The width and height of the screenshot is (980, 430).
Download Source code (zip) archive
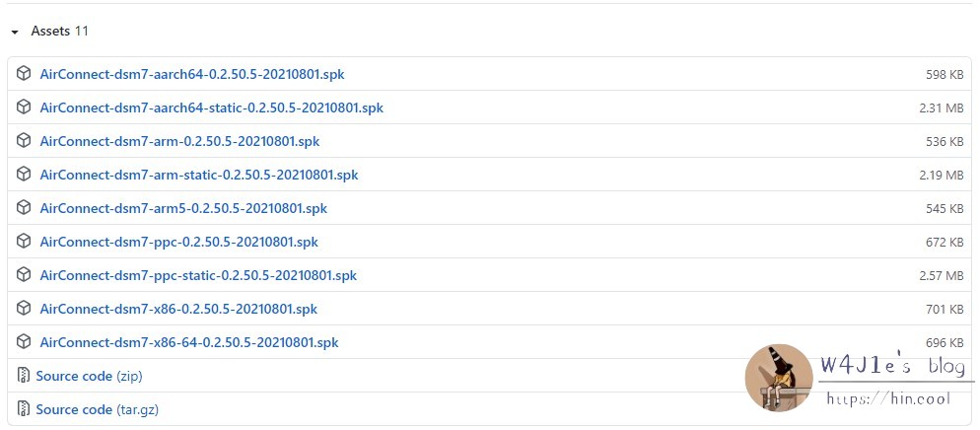pyautogui.click(x=88, y=376)
